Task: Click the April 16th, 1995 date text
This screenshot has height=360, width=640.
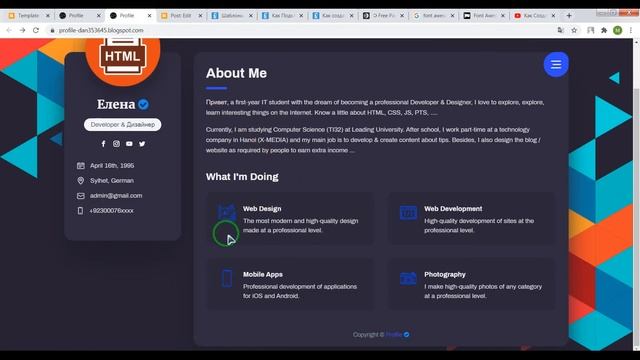Action: tap(112, 166)
